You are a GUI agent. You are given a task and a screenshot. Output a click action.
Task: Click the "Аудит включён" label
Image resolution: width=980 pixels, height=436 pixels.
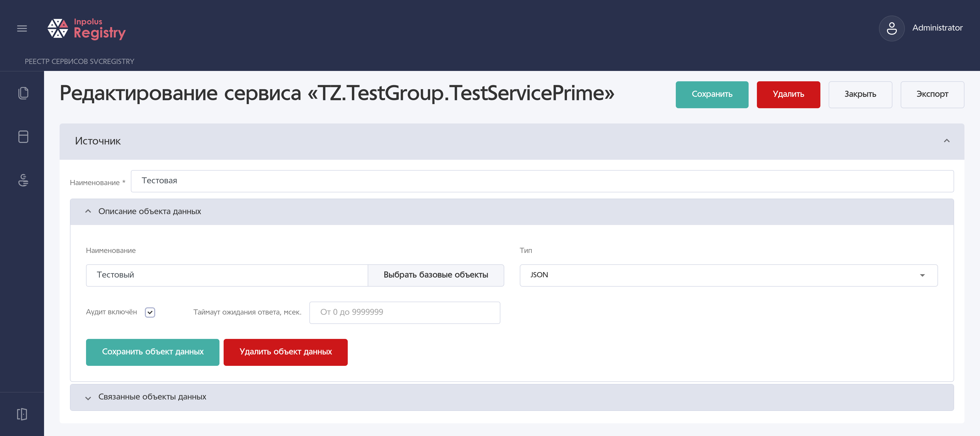click(x=111, y=312)
